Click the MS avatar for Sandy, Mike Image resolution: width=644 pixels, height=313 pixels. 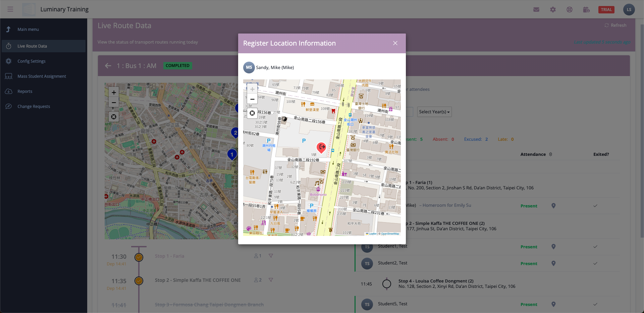[249, 67]
